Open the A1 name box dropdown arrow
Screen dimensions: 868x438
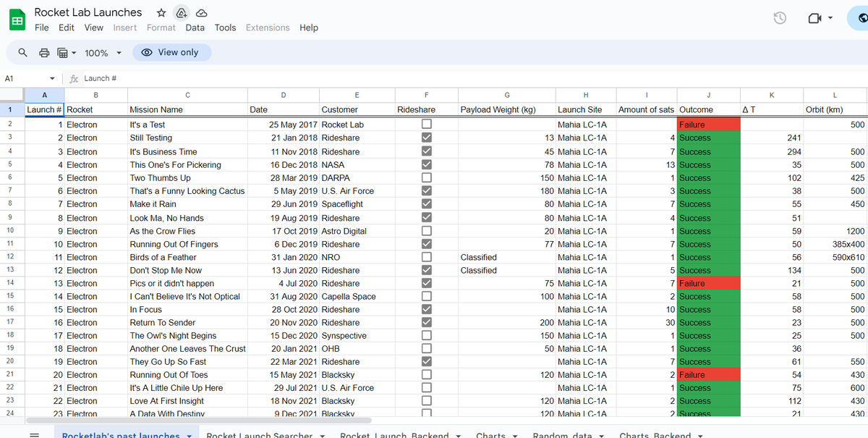(x=52, y=78)
